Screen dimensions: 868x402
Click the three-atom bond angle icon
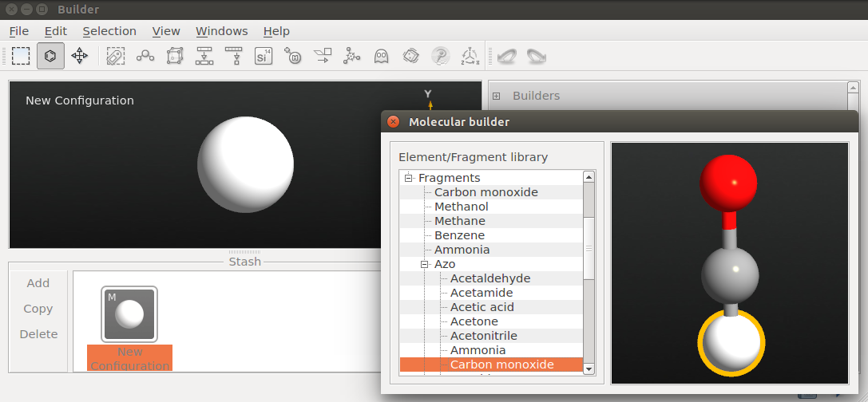[145, 55]
